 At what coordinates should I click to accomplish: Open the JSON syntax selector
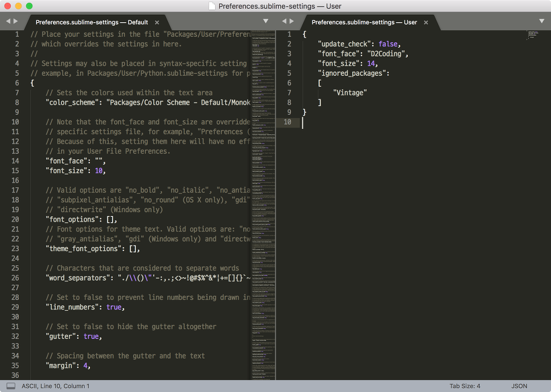coord(519,386)
